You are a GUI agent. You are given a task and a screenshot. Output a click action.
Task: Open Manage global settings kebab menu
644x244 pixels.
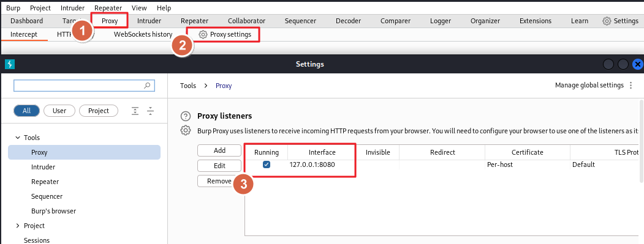(x=631, y=85)
